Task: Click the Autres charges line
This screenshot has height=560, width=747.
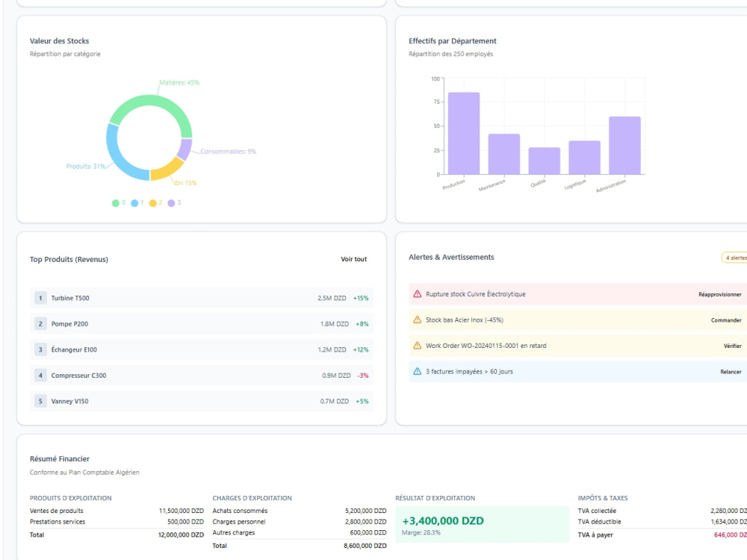Action: [x=300, y=532]
